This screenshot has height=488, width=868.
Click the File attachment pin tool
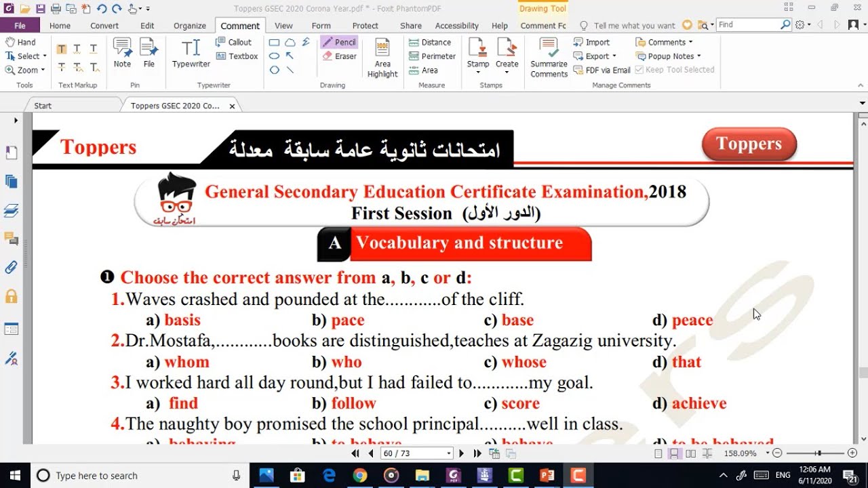[x=149, y=53]
